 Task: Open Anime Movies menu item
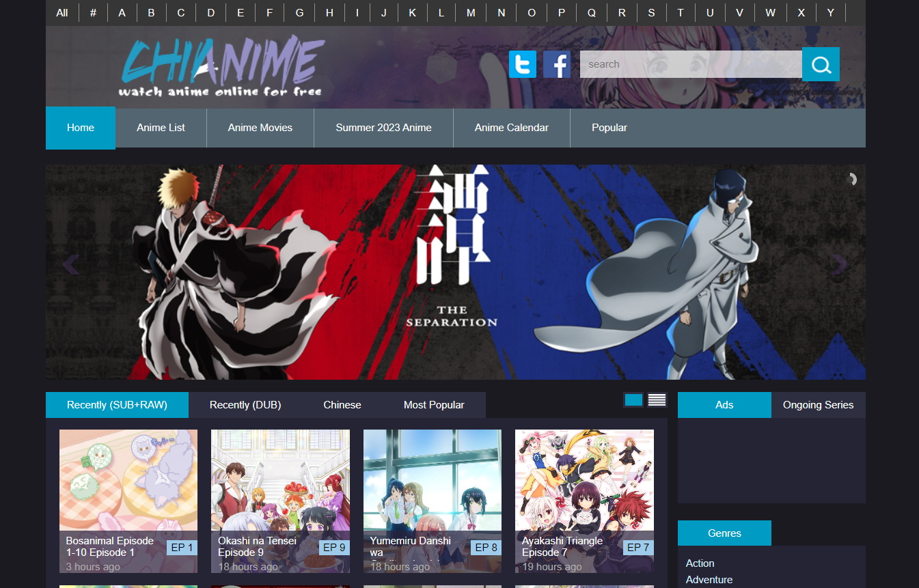(x=260, y=128)
